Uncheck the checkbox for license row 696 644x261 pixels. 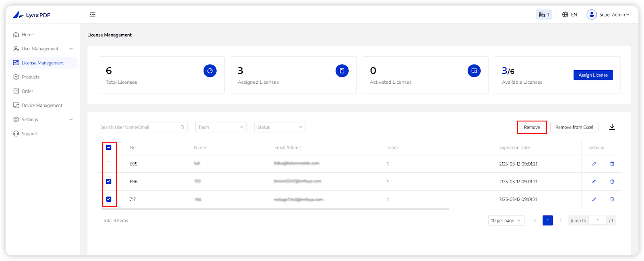109,182
